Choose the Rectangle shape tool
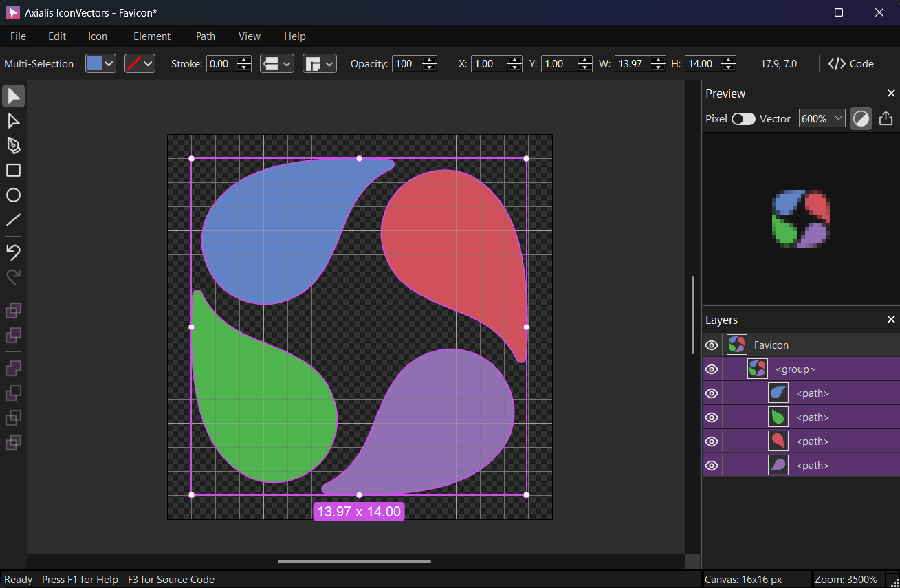 click(x=13, y=171)
